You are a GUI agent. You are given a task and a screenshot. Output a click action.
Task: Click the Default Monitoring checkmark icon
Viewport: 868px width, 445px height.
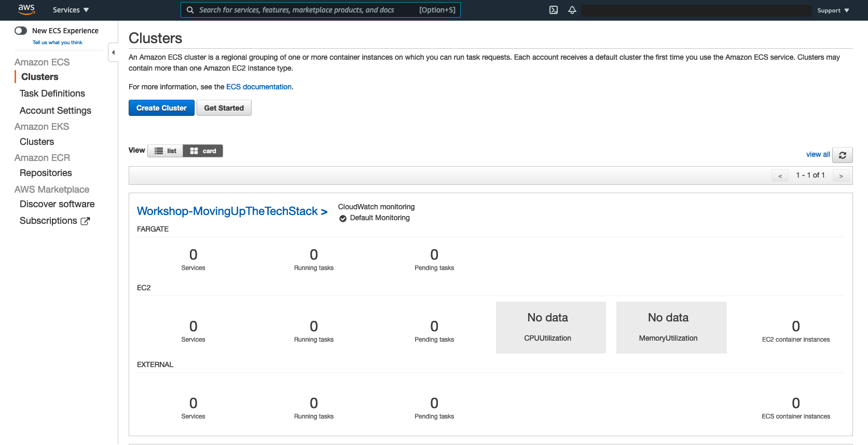[343, 219]
